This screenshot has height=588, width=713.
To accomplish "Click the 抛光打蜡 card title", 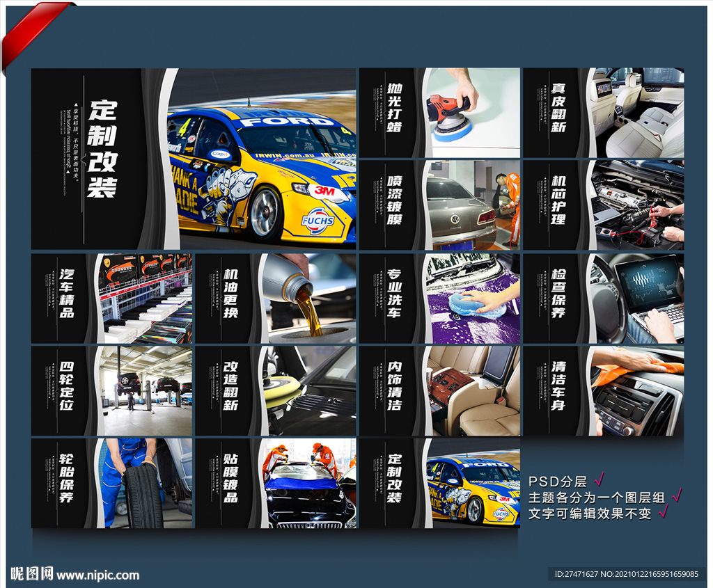I will 394,108.
